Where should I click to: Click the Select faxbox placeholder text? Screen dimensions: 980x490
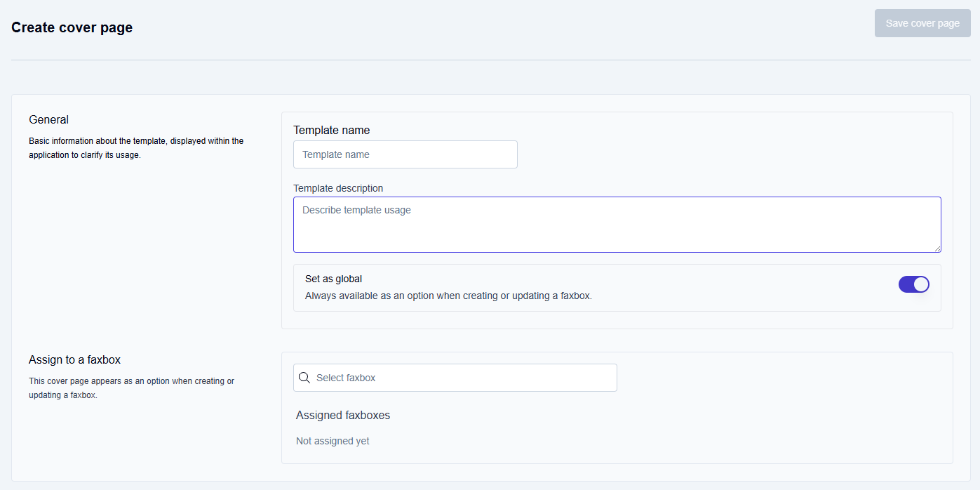346,378
